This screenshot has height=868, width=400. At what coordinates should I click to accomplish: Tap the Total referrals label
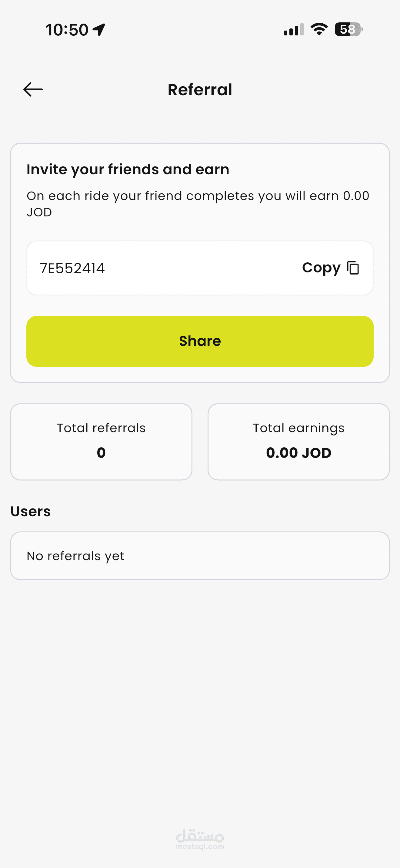101,428
